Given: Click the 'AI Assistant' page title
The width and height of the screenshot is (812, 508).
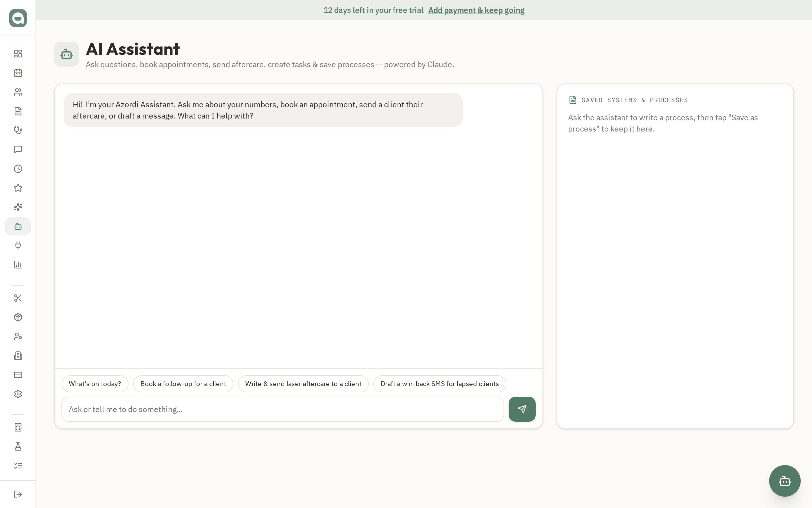Looking at the screenshot, I should (133, 49).
